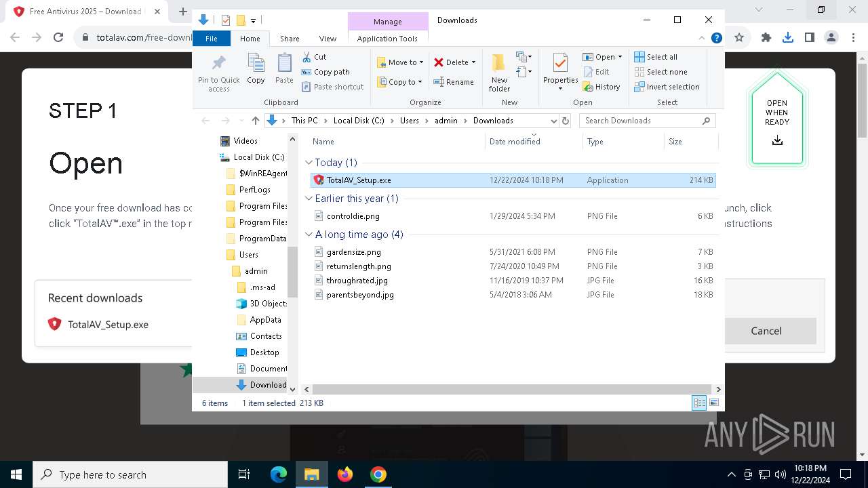Click Invert selection in ribbon
This screenshot has height=488, width=868.
coord(667,87)
